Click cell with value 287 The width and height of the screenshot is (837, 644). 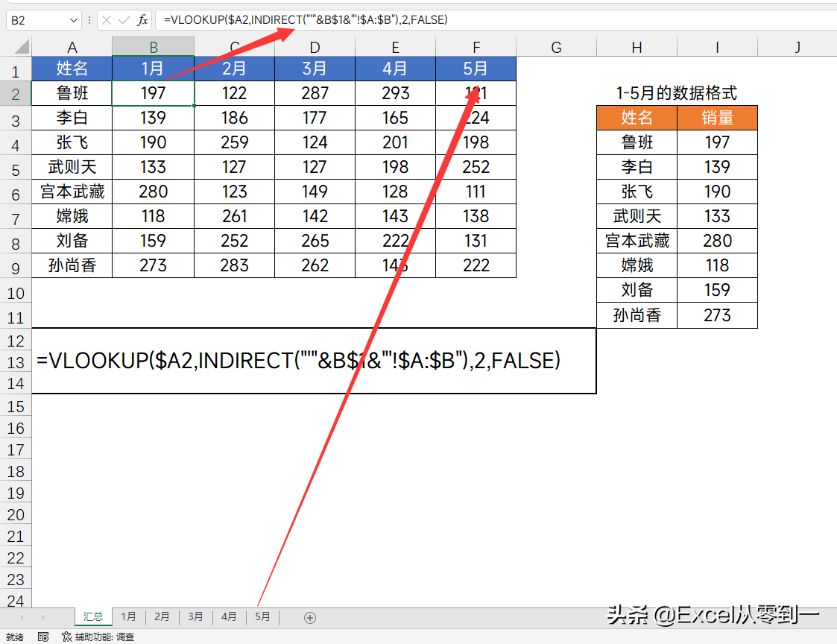click(x=315, y=93)
